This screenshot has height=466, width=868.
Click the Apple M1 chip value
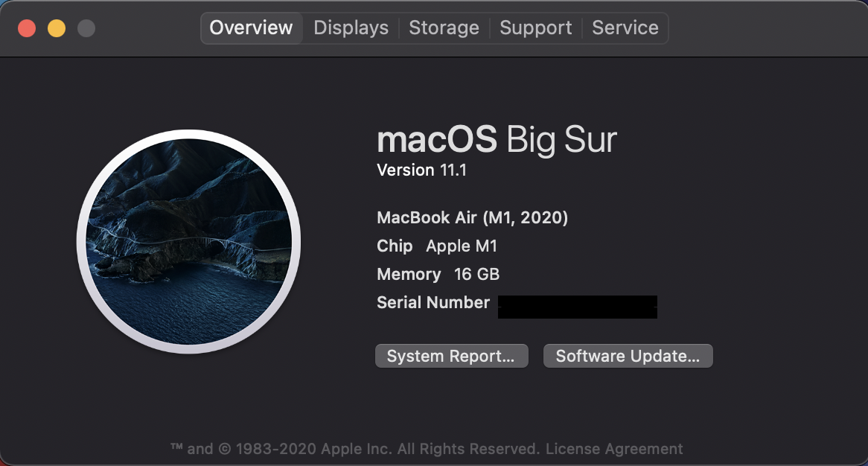[461, 246]
